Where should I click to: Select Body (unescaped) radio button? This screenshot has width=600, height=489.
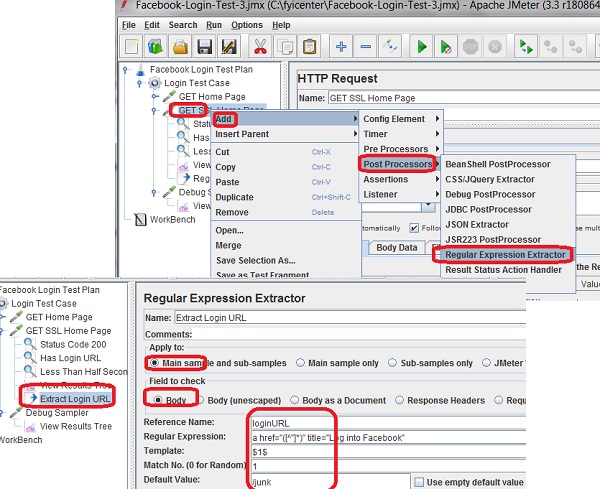(201, 400)
